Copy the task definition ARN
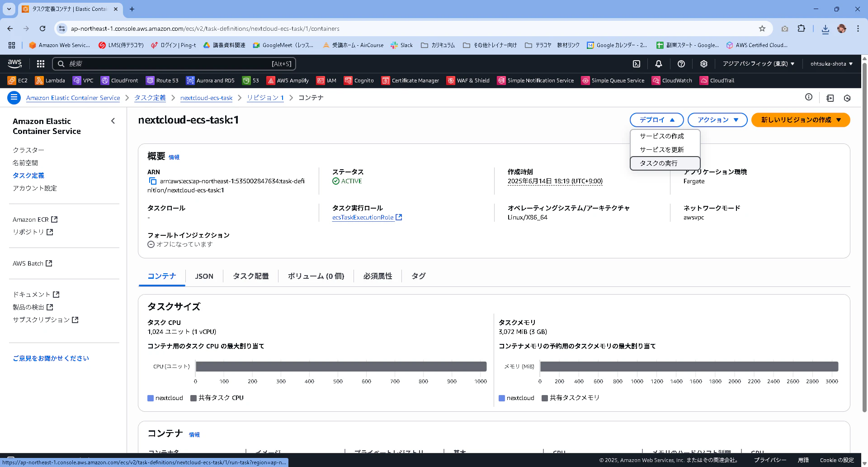The image size is (868, 467). (x=152, y=181)
